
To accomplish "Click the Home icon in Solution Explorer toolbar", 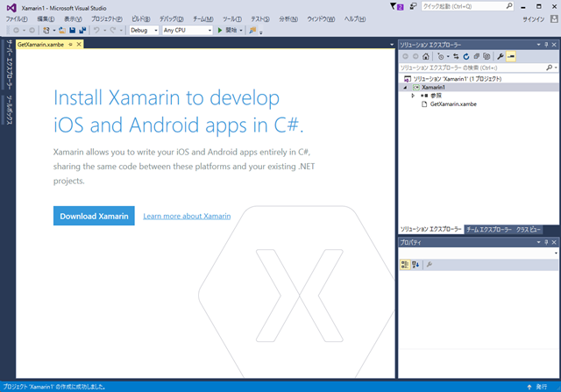I will 425,56.
